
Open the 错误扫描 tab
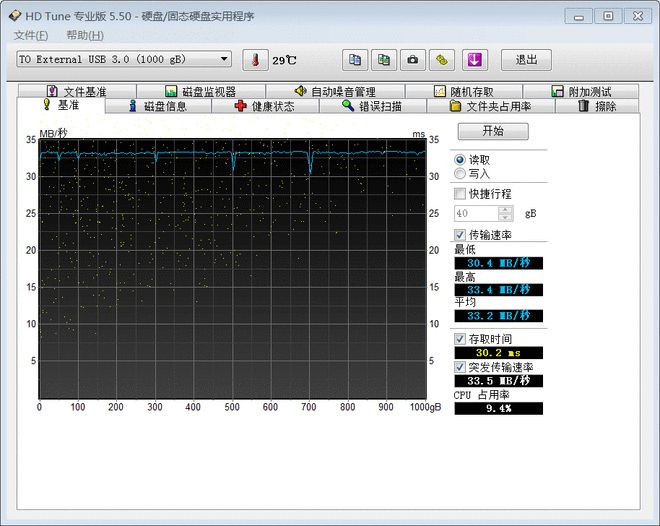pos(373,106)
